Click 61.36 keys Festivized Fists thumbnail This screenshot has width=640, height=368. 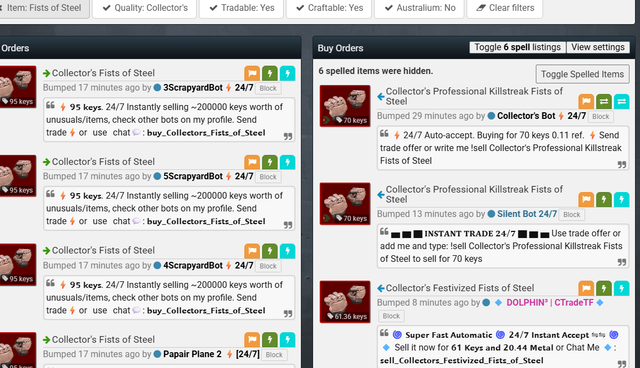tap(345, 301)
